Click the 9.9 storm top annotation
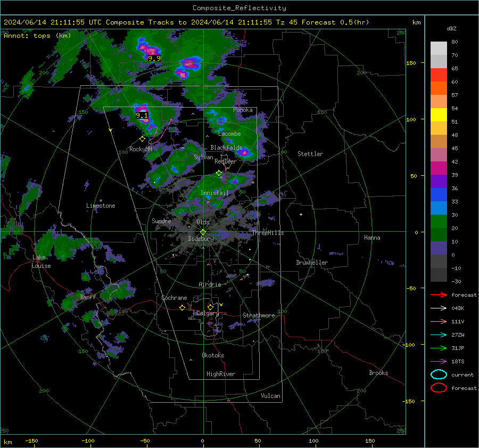 154,58
